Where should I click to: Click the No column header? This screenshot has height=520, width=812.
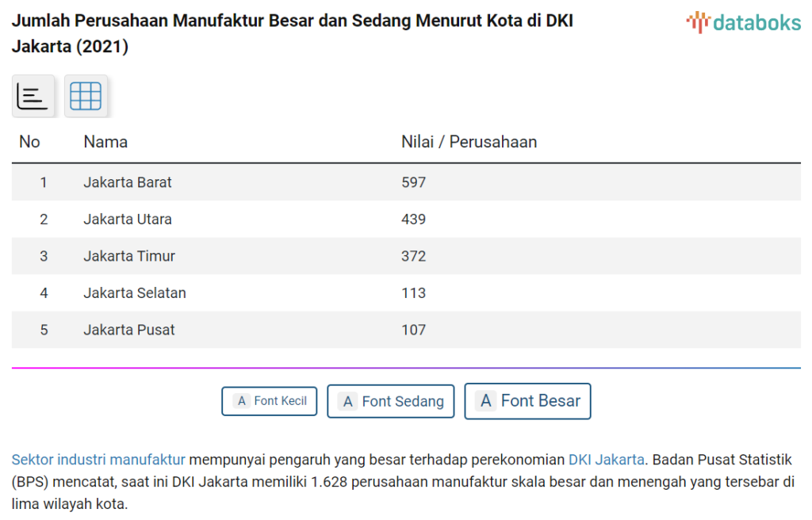[x=29, y=142]
